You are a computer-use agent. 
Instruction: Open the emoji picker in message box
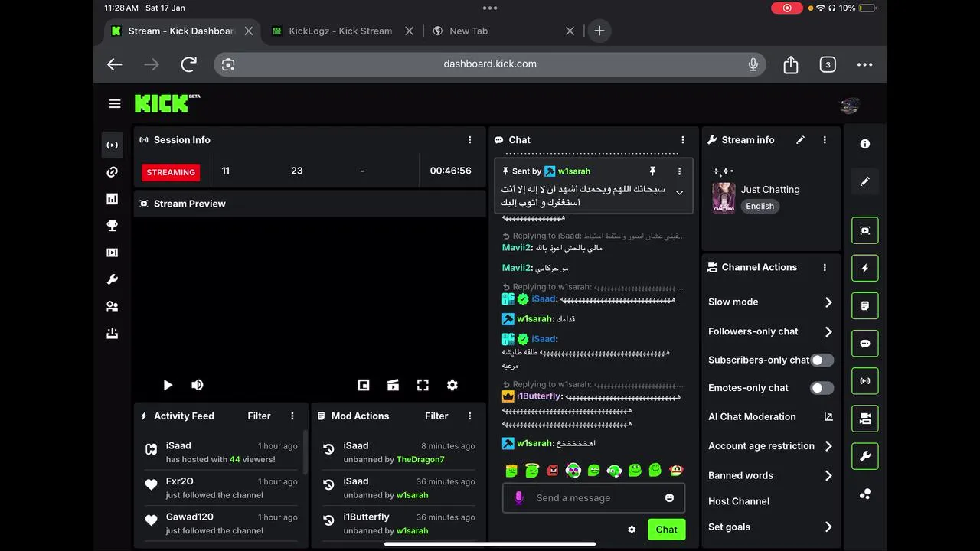click(670, 497)
